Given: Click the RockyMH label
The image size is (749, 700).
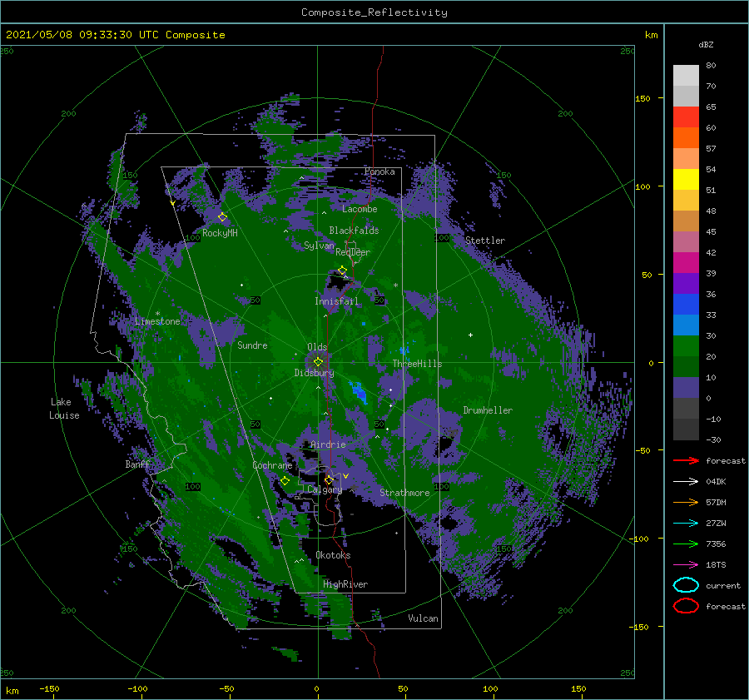Looking at the screenshot, I should tap(220, 233).
